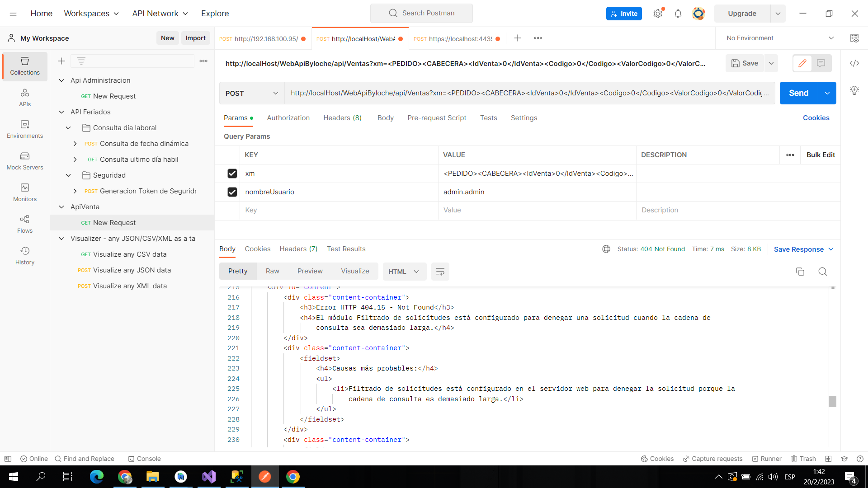Click the Import button
868x488 pixels.
[196, 38]
